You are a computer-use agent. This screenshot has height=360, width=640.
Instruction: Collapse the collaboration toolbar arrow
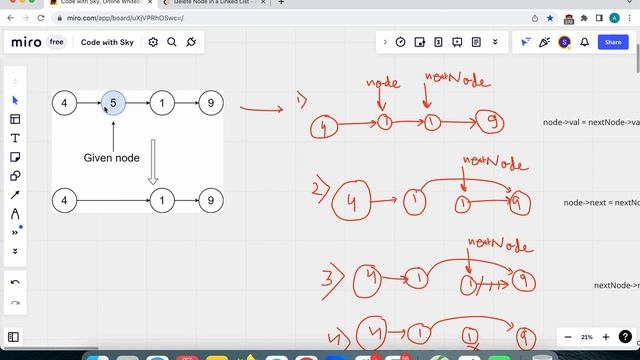[384, 42]
